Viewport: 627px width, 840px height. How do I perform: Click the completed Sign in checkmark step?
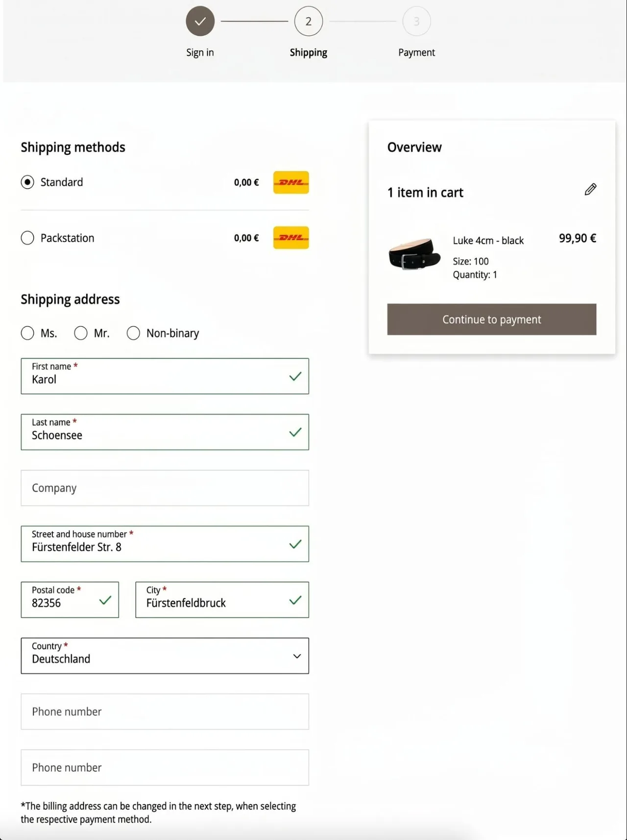click(x=200, y=21)
